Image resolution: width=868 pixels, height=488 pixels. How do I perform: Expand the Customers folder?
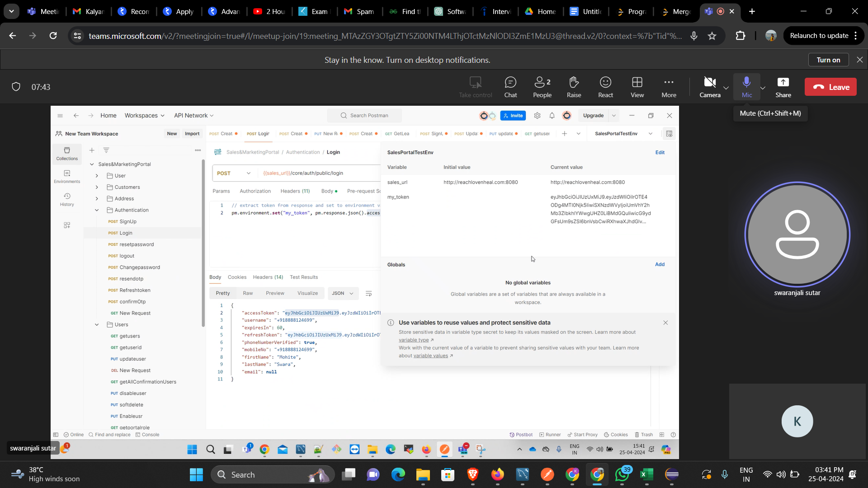click(x=97, y=187)
